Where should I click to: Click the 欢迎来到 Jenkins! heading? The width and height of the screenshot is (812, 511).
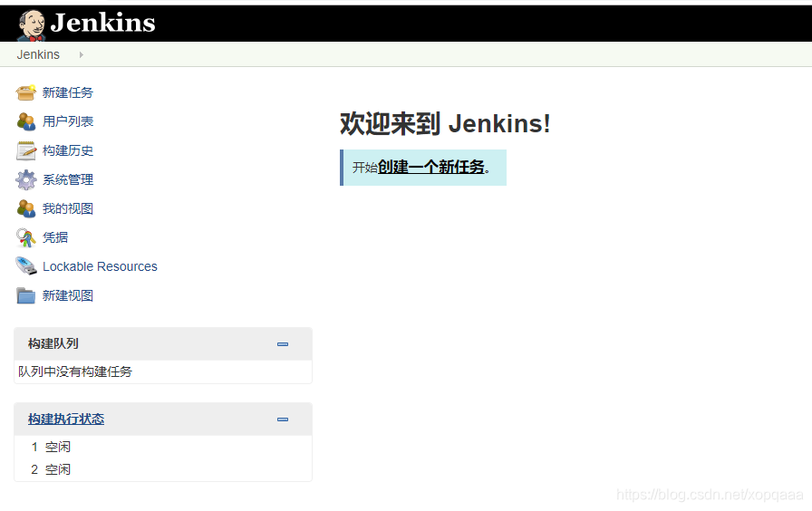click(x=445, y=124)
